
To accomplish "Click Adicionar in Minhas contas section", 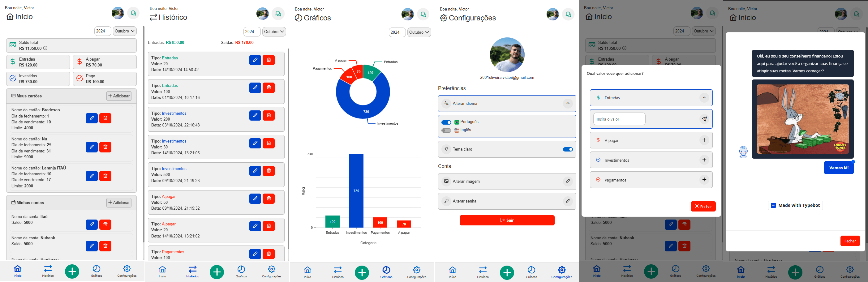I will point(119,203).
